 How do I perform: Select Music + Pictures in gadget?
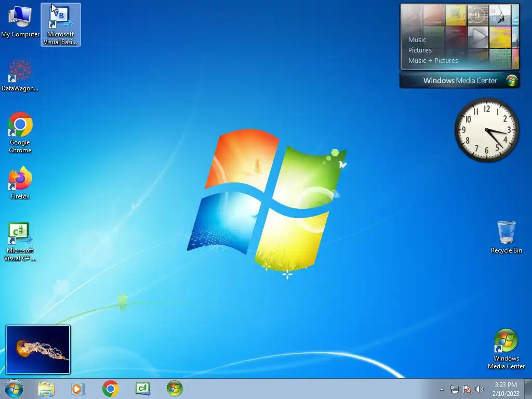coord(433,61)
